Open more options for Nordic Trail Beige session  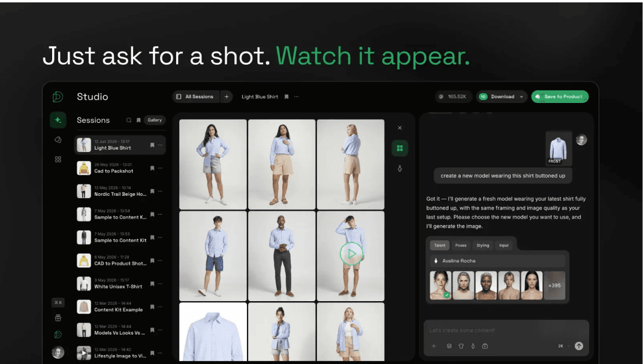coord(160,191)
